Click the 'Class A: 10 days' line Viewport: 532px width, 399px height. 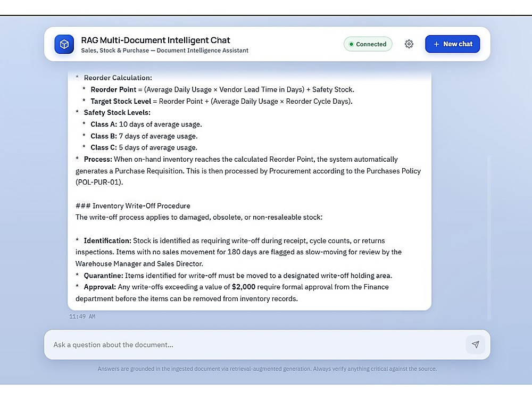click(146, 124)
